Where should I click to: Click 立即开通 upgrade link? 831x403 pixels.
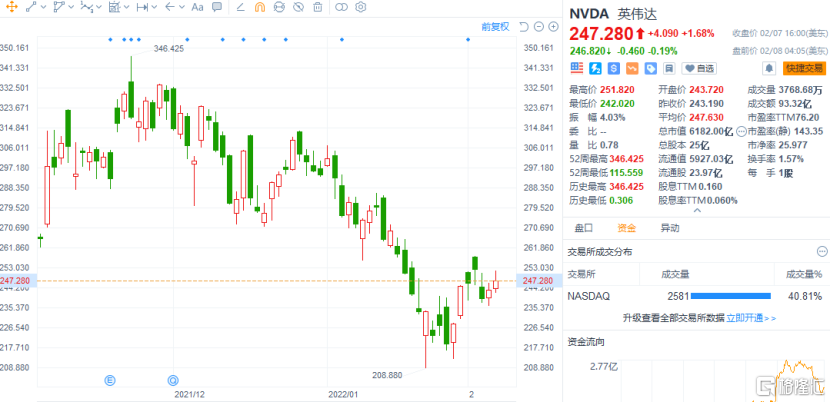[751, 318]
